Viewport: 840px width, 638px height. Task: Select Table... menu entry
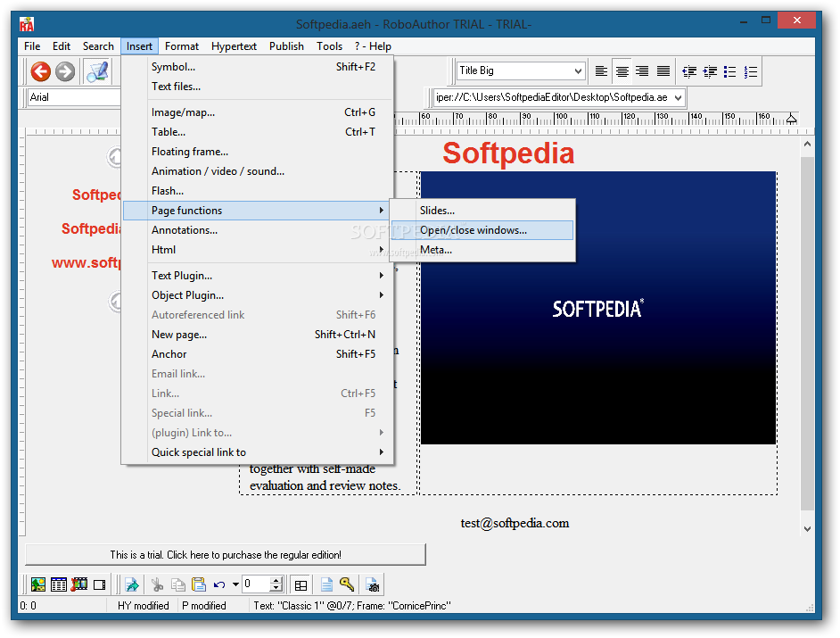[259, 132]
